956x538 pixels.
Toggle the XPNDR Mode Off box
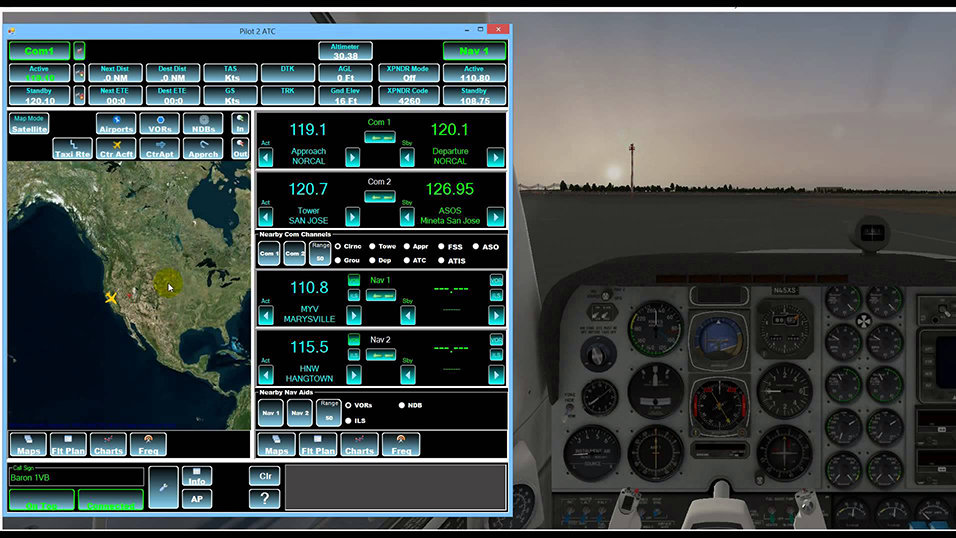(x=407, y=73)
